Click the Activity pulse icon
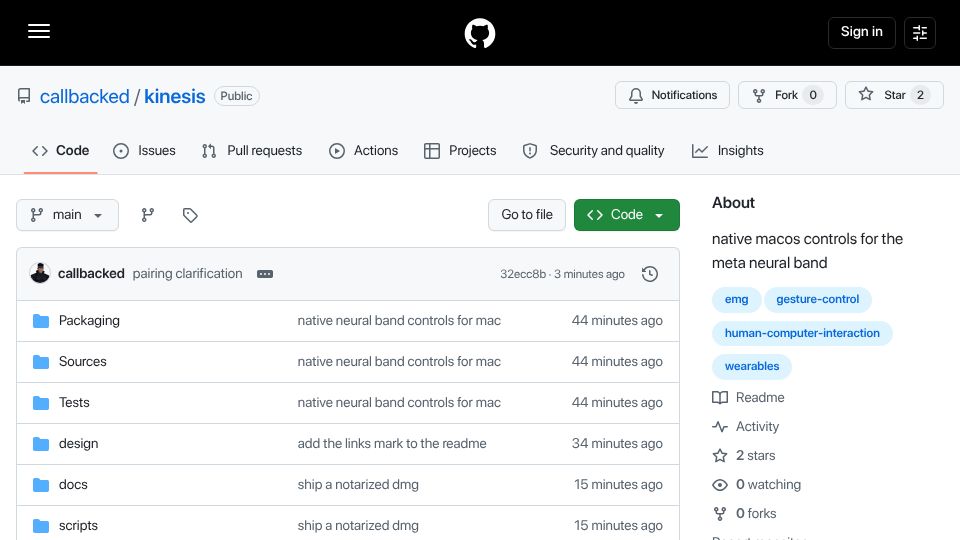Image resolution: width=960 pixels, height=540 pixels. tap(720, 427)
